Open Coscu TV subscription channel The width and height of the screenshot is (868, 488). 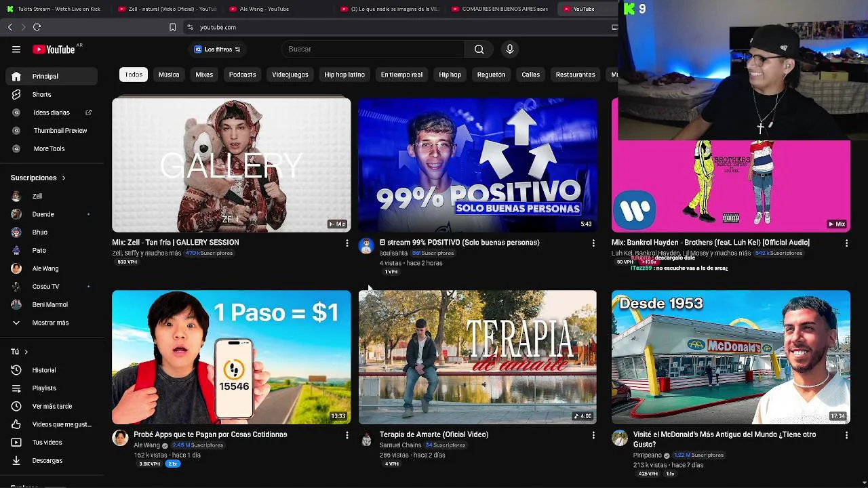[52, 287]
